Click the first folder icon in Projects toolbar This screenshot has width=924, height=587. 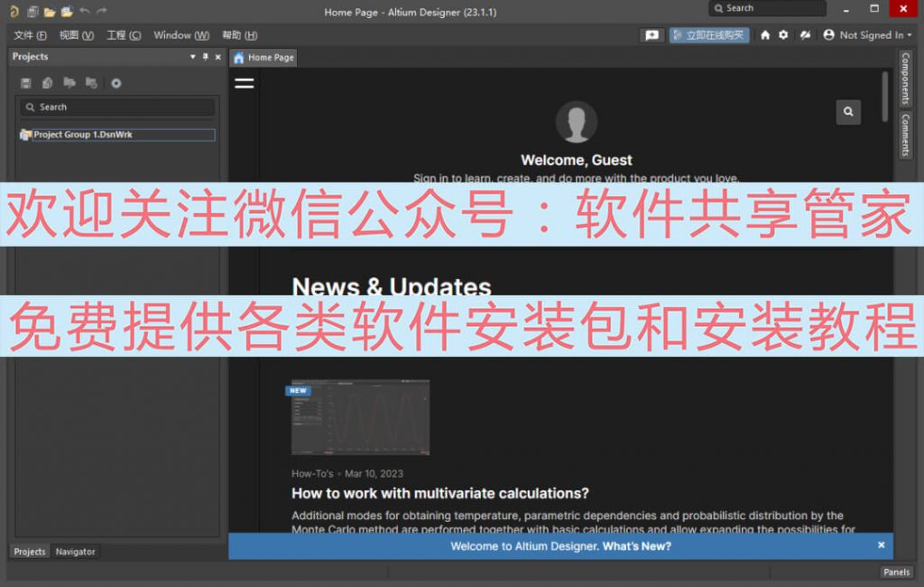pos(69,82)
